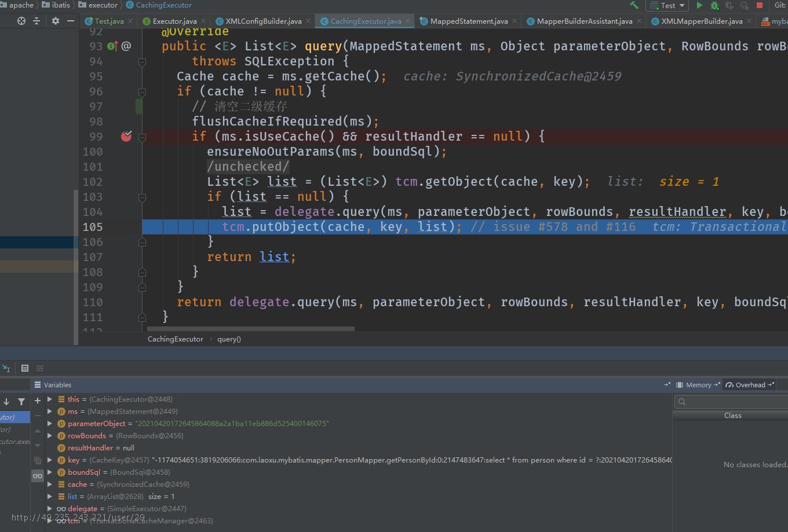The height and width of the screenshot is (532, 788).
Task: Click the 'ibatis' breadcrumb folder
Action: (56, 5)
